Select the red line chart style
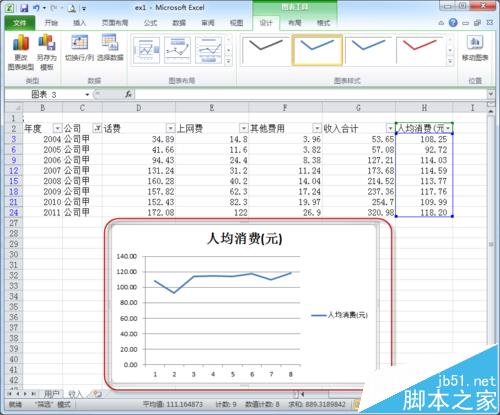The height and width of the screenshot is (415, 500). [420, 51]
